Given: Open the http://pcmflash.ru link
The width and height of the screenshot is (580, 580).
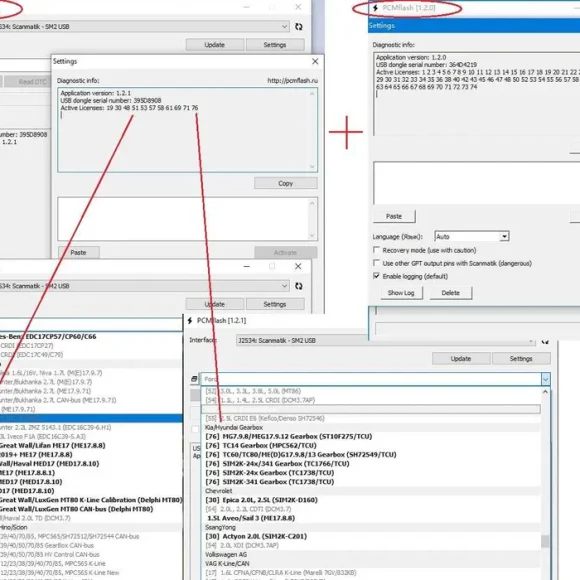Looking at the screenshot, I should pos(293,81).
